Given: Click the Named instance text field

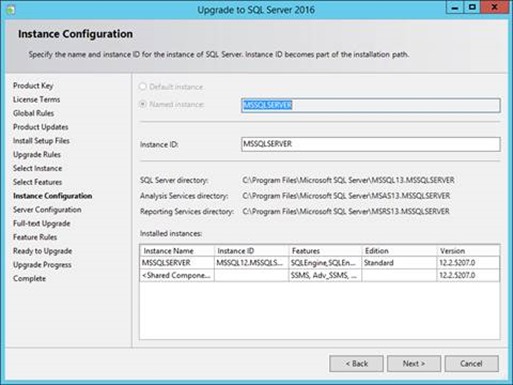Looking at the screenshot, I should tap(371, 105).
